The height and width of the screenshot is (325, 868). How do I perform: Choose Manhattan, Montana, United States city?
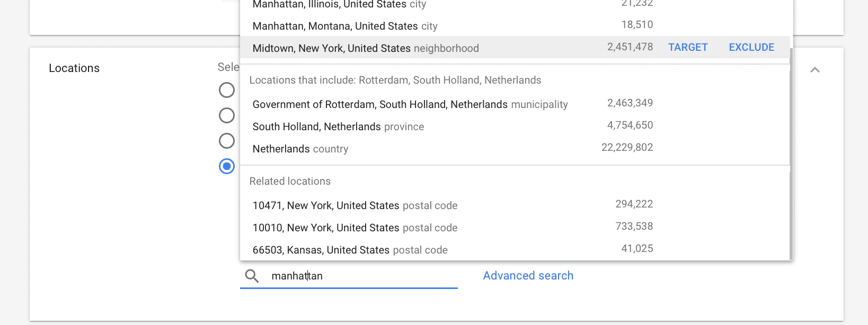[x=515, y=25]
